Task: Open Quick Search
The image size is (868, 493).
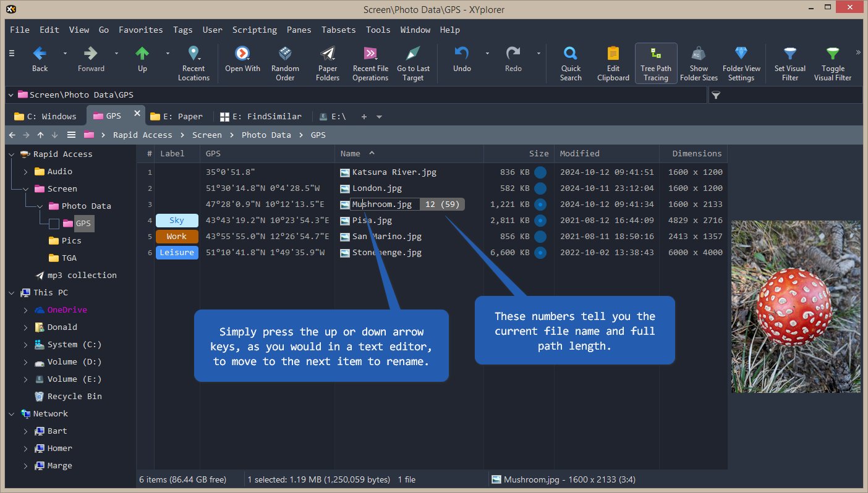Action: click(x=570, y=62)
